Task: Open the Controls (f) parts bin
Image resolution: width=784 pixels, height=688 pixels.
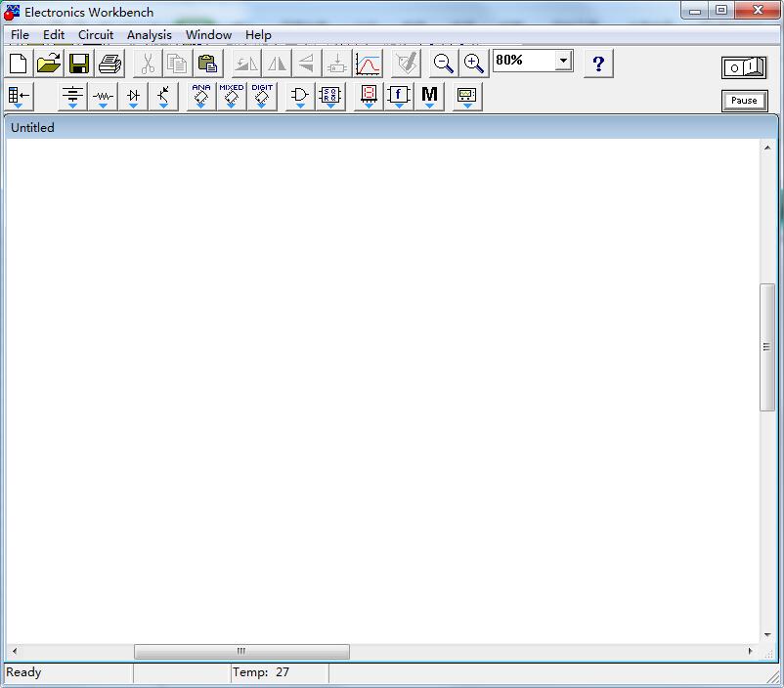Action: pyautogui.click(x=399, y=97)
